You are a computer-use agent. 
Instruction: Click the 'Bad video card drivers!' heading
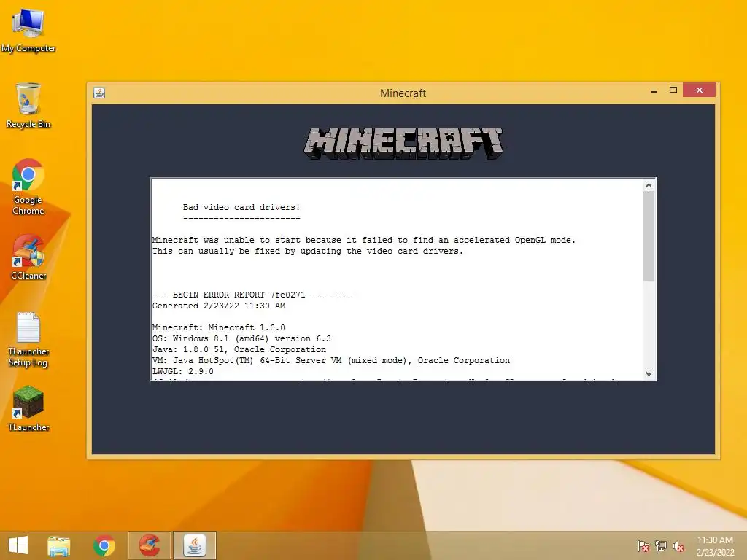(241, 207)
